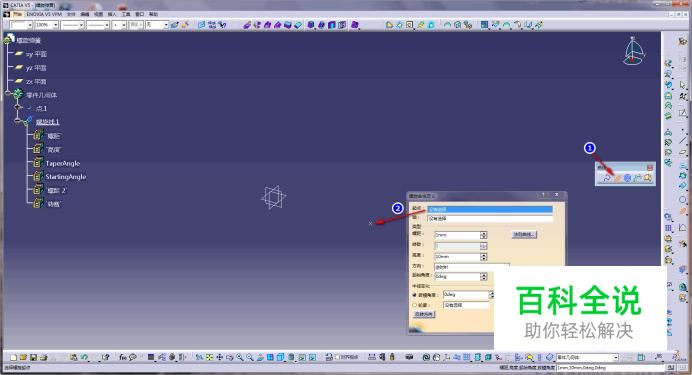The height and width of the screenshot is (375, 692).
Task: Click the start point field in dialog
Action: [x=490, y=209]
